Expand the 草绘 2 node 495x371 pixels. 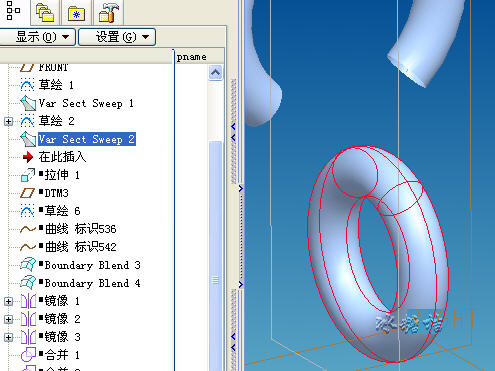(x=9, y=121)
